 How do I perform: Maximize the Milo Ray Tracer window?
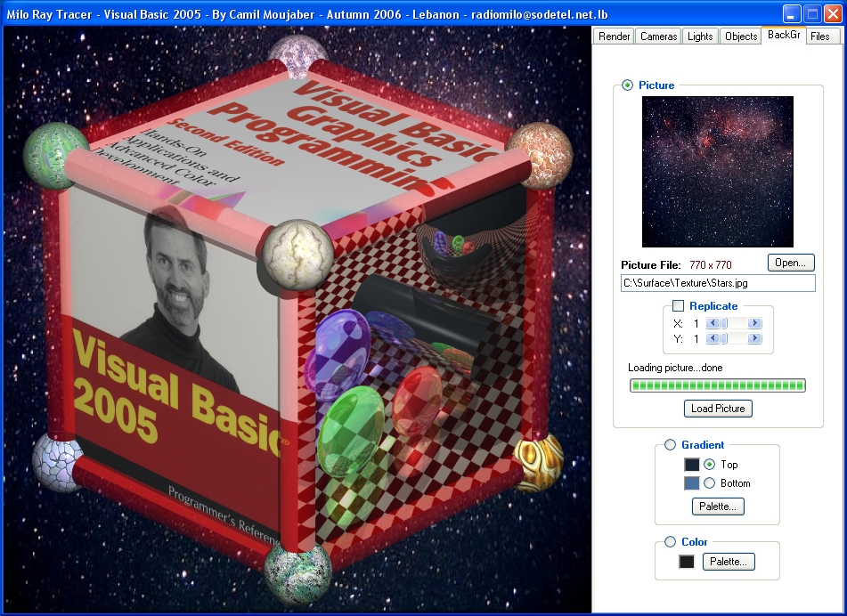tap(813, 13)
